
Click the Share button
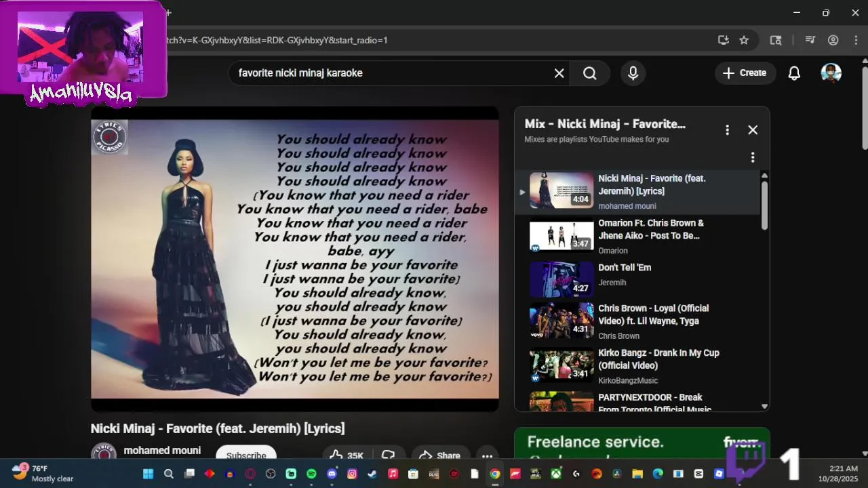tap(441, 455)
